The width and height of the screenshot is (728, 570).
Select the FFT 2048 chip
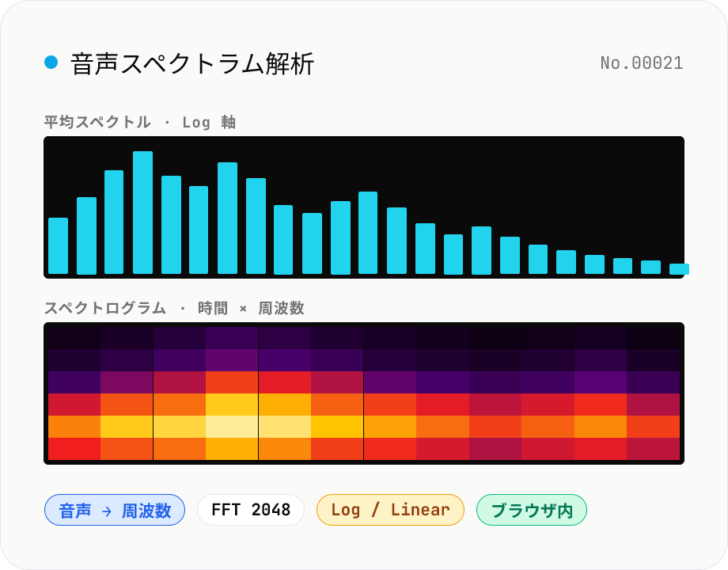pos(251,510)
